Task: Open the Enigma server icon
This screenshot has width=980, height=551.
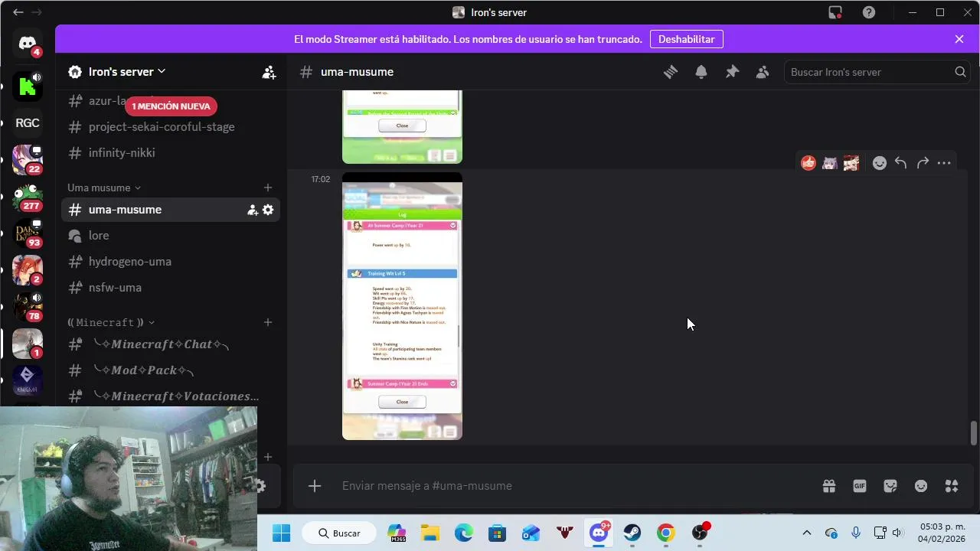Action: tap(28, 379)
